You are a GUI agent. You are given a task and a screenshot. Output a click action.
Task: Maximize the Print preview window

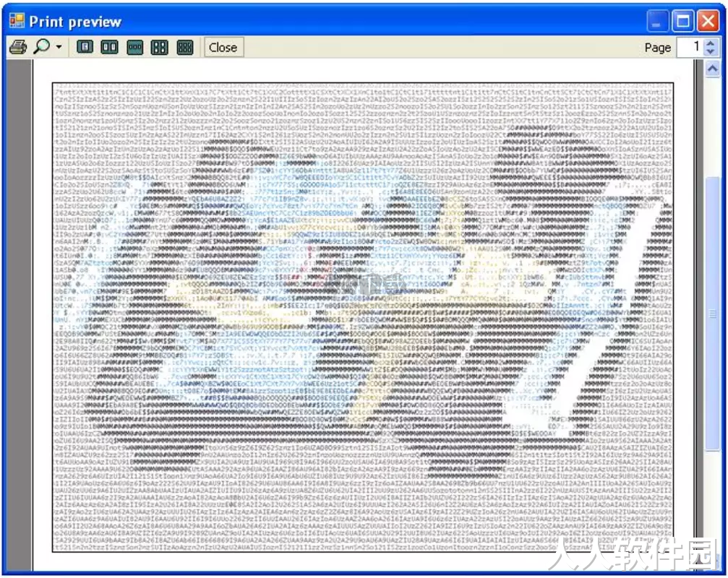pos(683,22)
